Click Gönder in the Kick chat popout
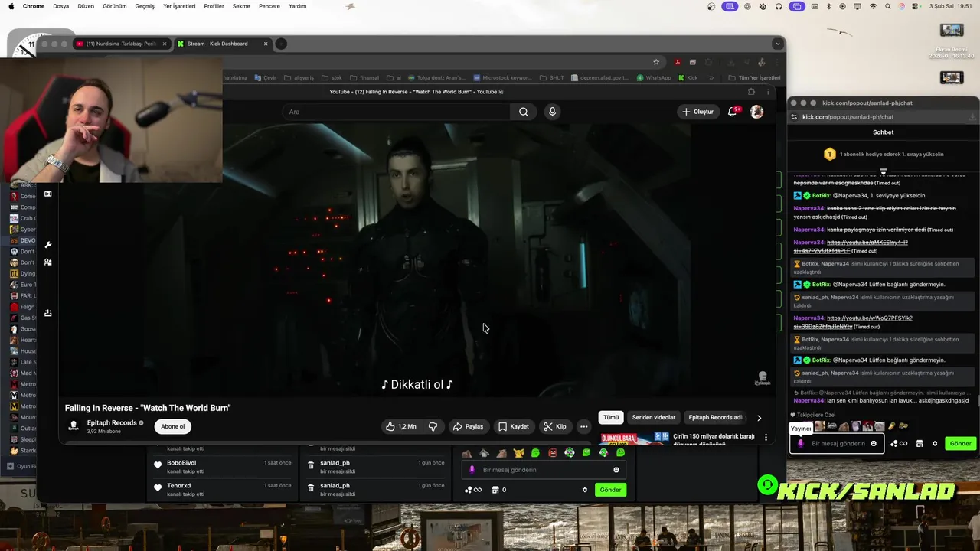Viewport: 980px width, 551px height. pyautogui.click(x=960, y=443)
